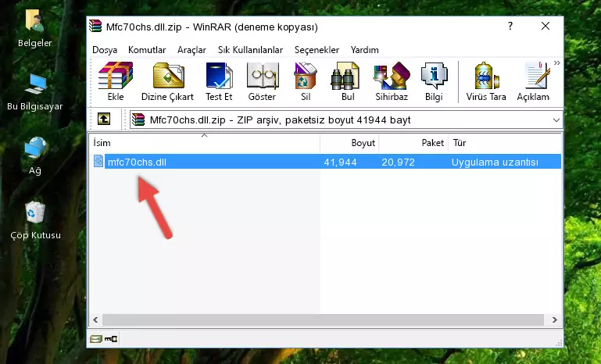The height and width of the screenshot is (364, 601).
Task: Click the Sil delete icon
Action: point(306,81)
